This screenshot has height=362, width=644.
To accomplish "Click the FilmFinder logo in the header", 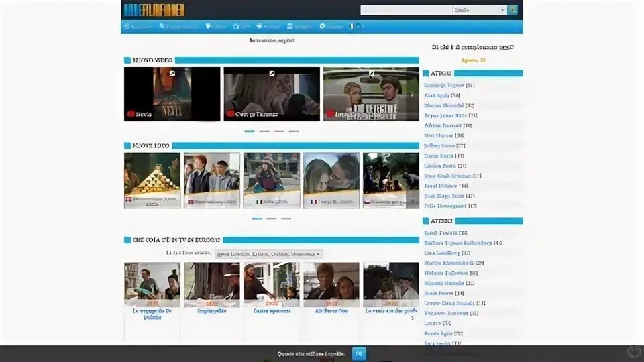I will pyautogui.click(x=154, y=10).
